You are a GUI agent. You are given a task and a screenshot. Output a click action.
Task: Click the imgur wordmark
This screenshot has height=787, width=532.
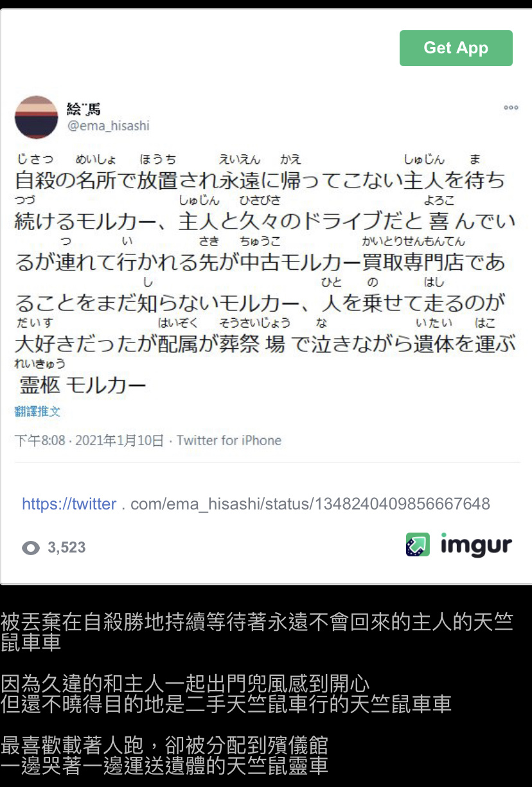coord(476,545)
